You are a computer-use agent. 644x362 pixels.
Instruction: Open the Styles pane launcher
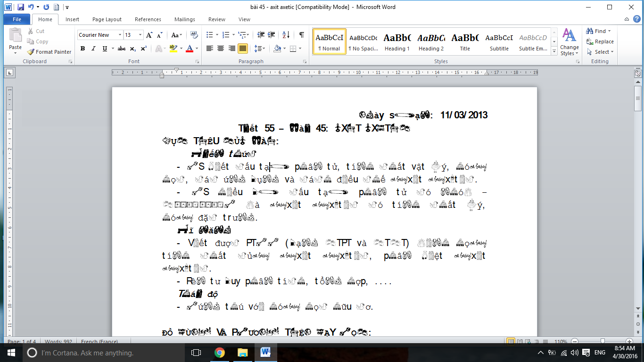(578, 62)
